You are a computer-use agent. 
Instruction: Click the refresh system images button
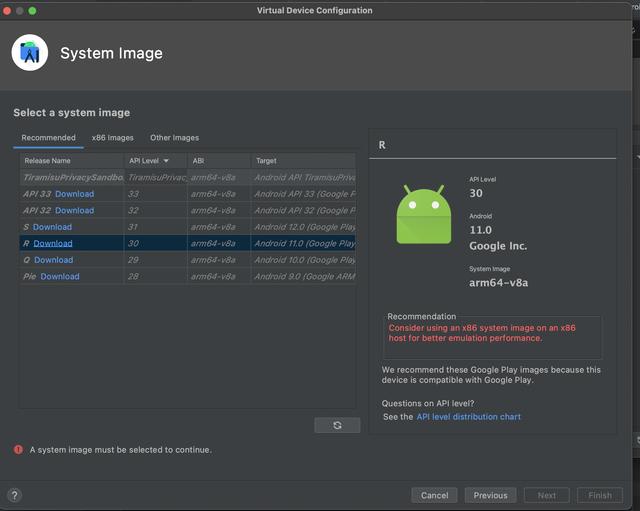(x=337, y=425)
